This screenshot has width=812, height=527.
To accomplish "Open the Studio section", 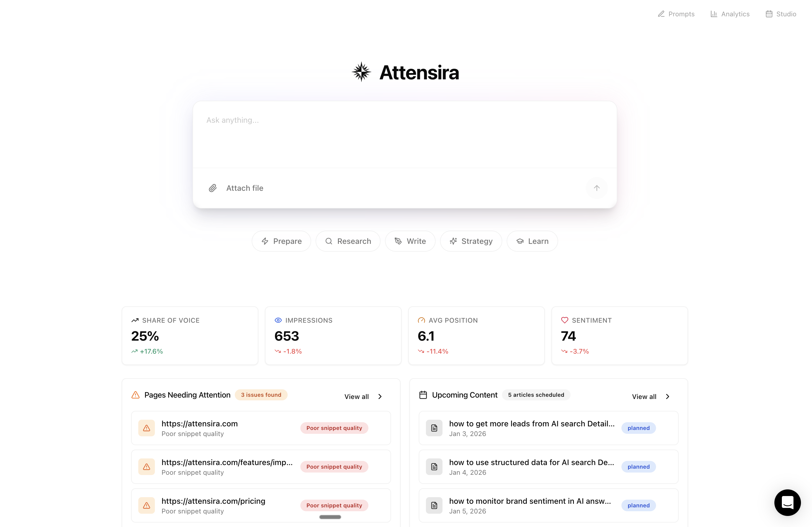I will [x=781, y=14].
